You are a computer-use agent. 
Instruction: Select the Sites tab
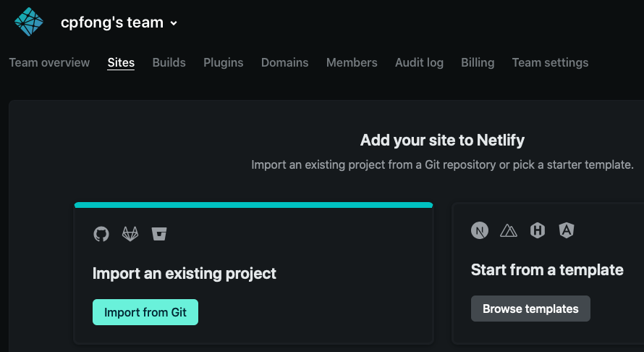(121, 62)
